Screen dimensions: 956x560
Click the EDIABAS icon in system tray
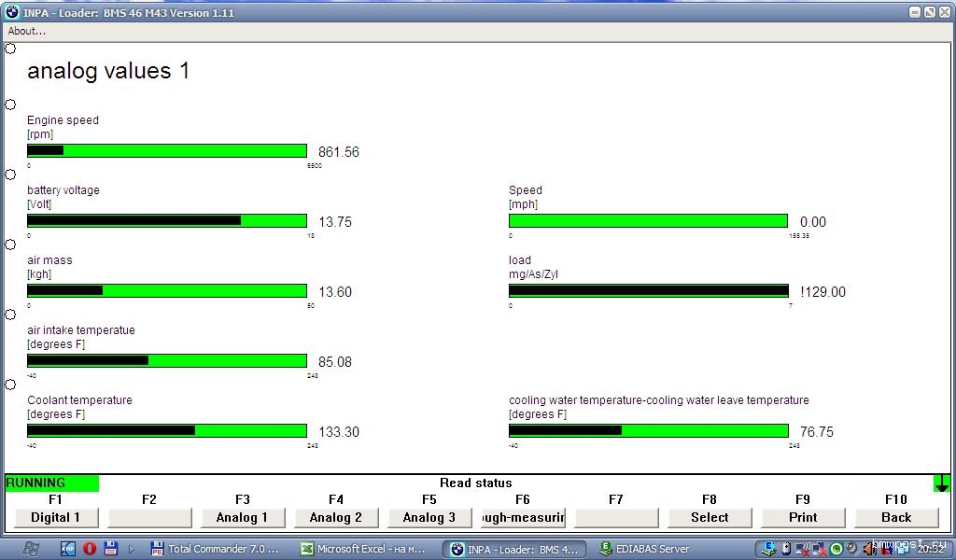point(769,549)
